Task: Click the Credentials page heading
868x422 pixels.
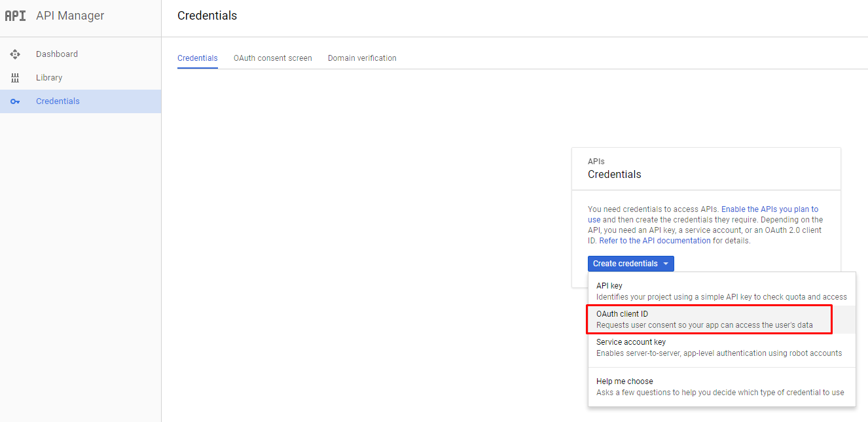Action: [x=207, y=16]
